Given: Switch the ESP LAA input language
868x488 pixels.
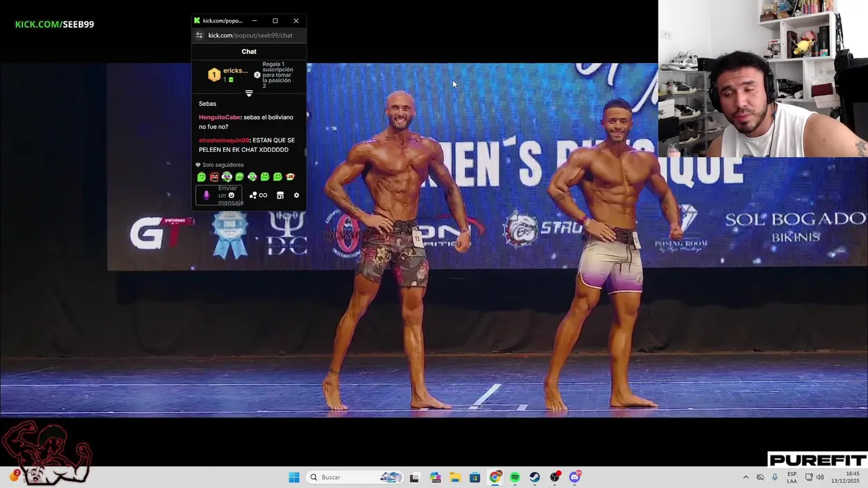Looking at the screenshot, I should 792,477.
